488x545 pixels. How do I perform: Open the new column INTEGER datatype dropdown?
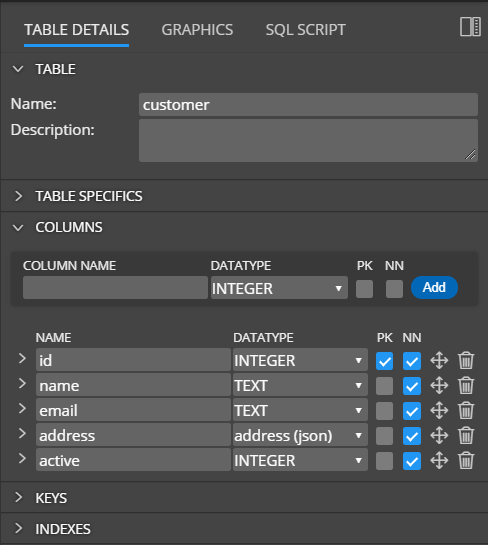(x=279, y=288)
